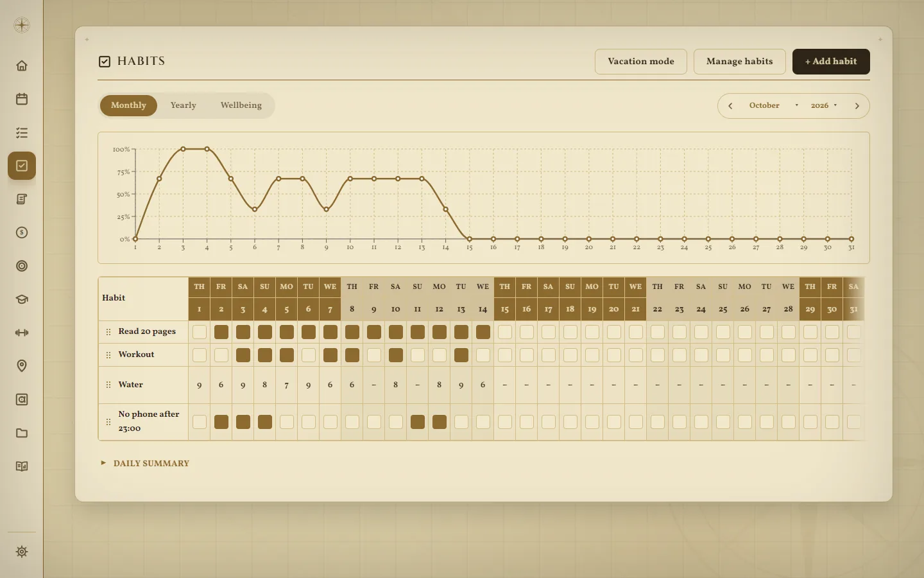Open the 2026 year dropdown
924x578 pixels.
(x=824, y=105)
